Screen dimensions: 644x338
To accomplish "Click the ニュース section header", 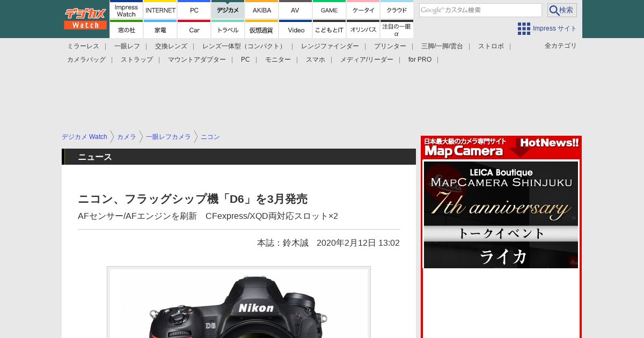I will [239, 157].
